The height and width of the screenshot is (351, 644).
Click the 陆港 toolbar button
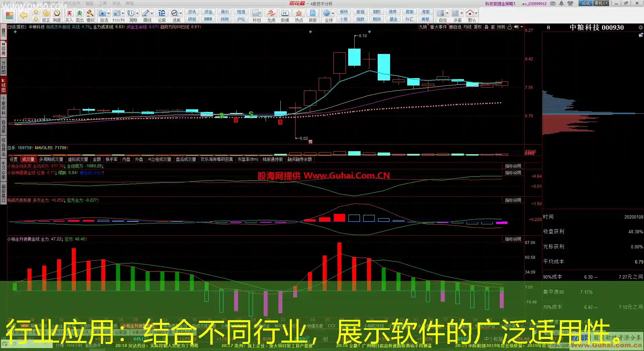[241, 12]
